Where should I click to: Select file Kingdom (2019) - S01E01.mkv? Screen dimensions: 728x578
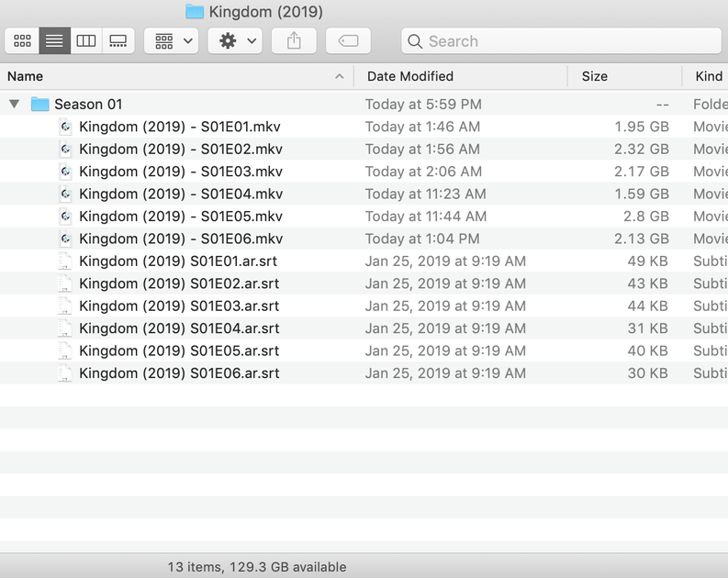click(x=180, y=127)
